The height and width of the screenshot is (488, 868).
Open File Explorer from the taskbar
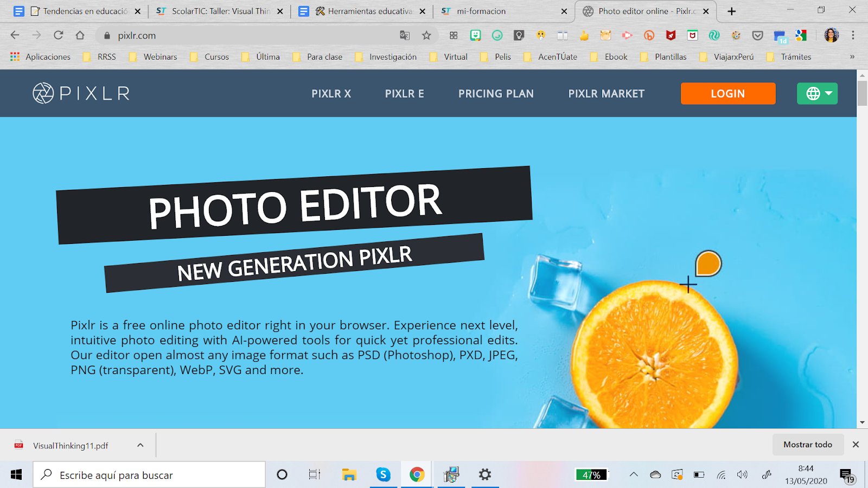coord(349,475)
